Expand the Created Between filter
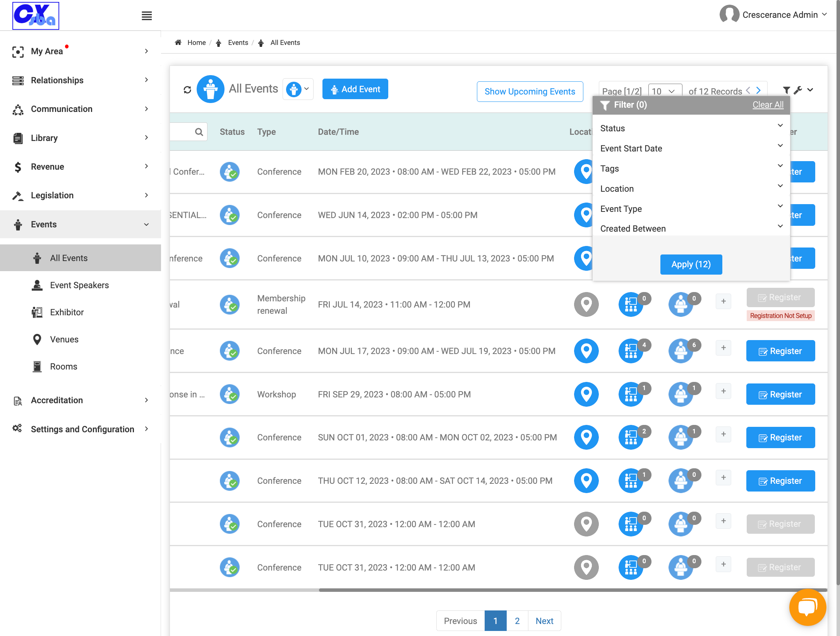This screenshot has height=636, width=840. coord(691,229)
